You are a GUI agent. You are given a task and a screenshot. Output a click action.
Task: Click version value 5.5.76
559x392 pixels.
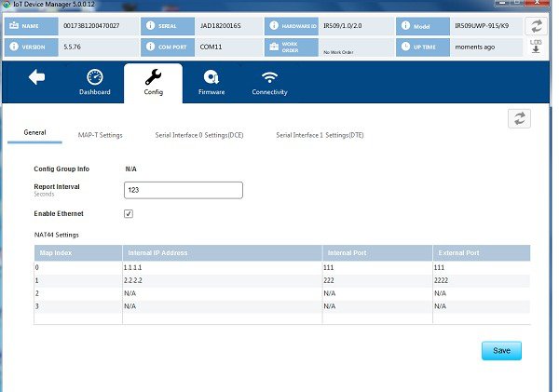point(72,47)
